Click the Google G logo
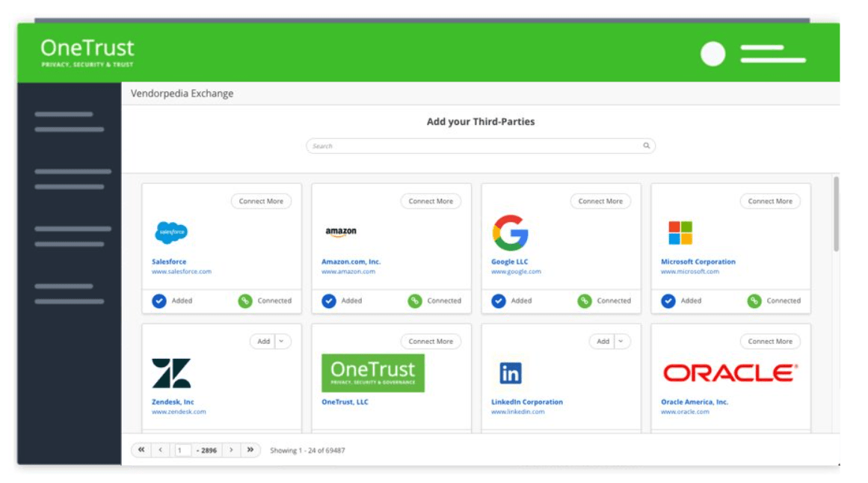This screenshot has height=483, width=868. click(510, 233)
